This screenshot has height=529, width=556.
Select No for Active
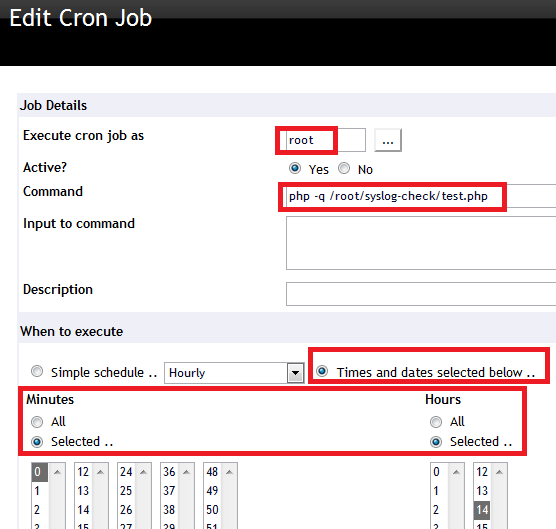pos(344,168)
